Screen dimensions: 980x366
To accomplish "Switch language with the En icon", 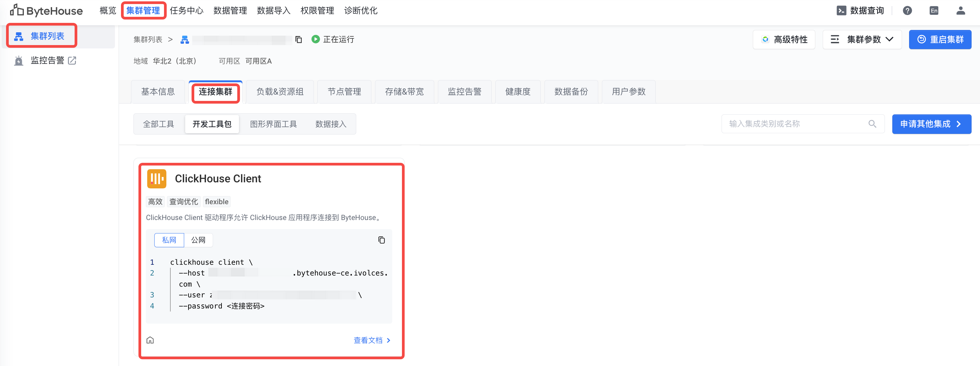I will pyautogui.click(x=934, y=11).
